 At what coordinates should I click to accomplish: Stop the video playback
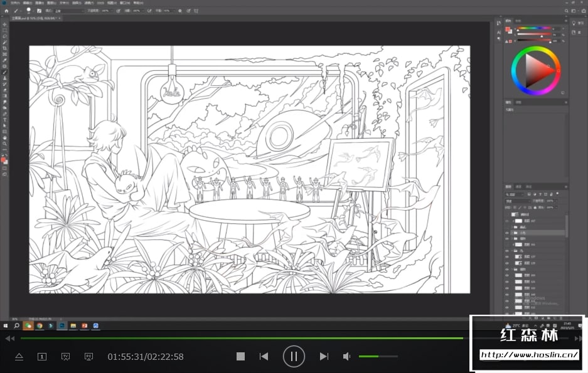240,357
